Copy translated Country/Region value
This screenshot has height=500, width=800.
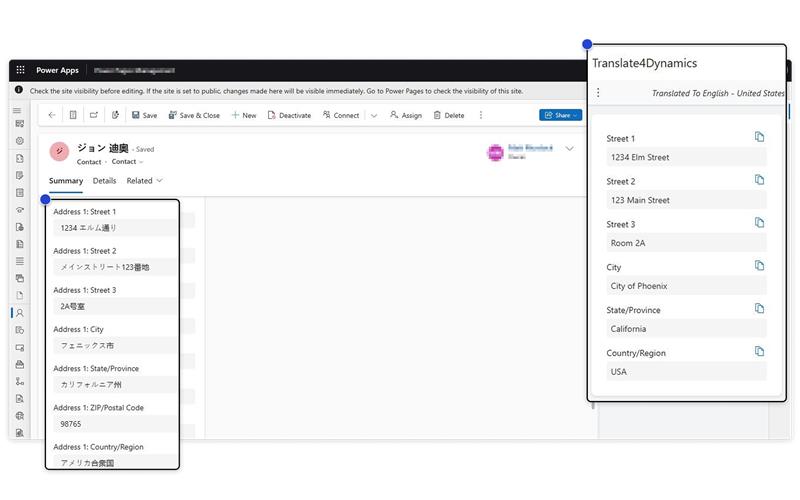(x=759, y=351)
